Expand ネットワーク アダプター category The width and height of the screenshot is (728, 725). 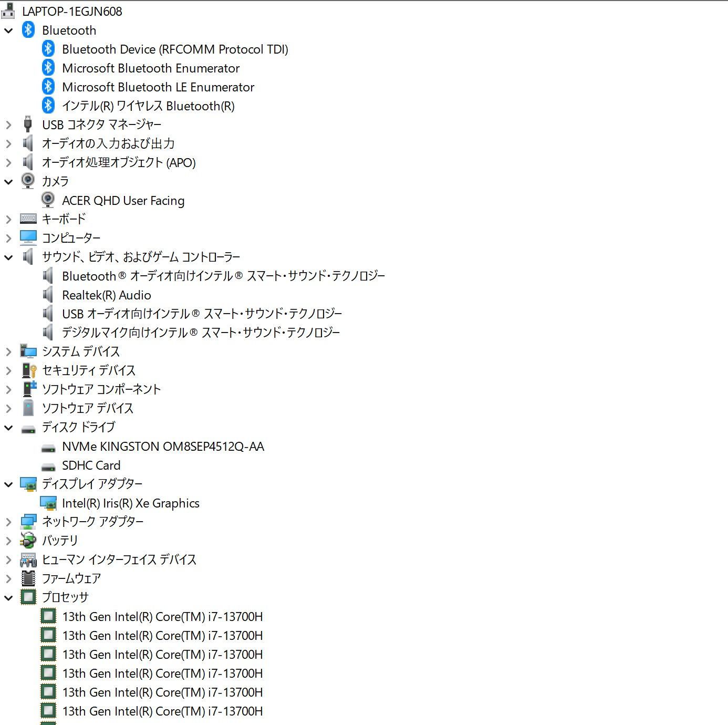(x=8, y=522)
